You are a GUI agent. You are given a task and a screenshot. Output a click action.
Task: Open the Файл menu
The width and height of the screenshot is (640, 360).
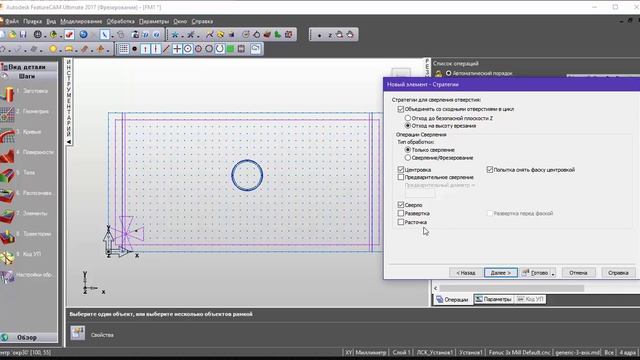click(11, 21)
